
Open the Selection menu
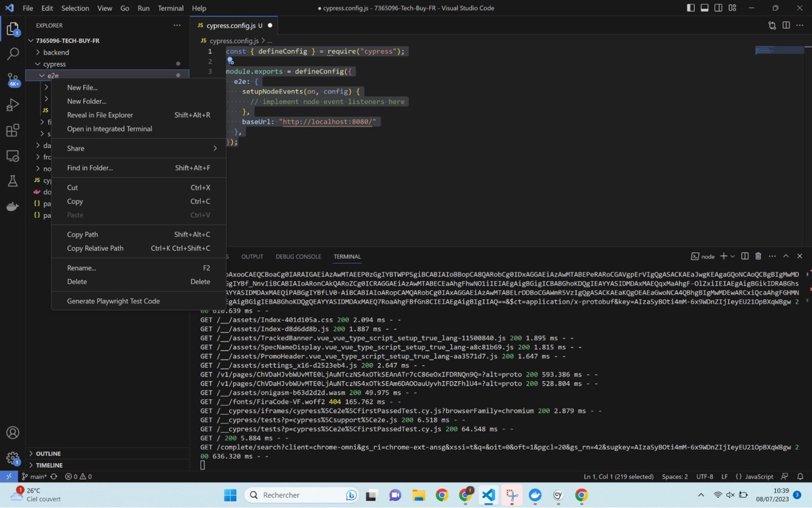point(75,8)
